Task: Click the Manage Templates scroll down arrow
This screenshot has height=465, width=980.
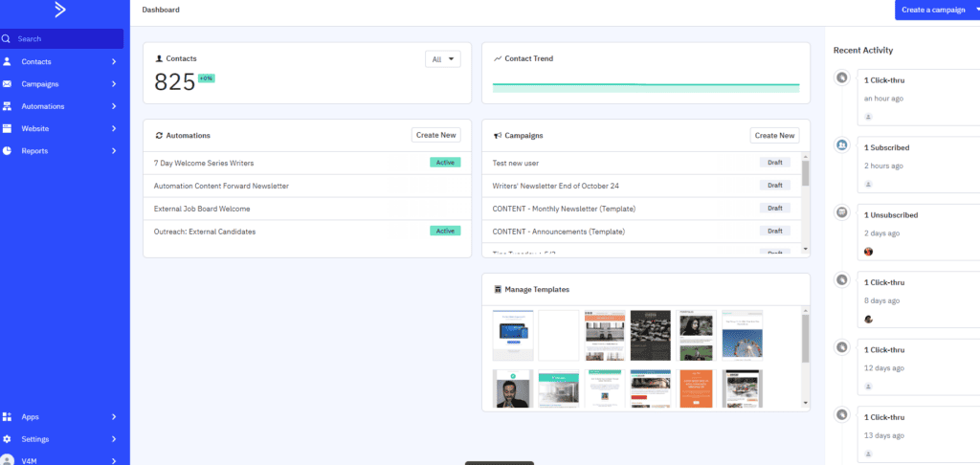Action: [x=806, y=403]
